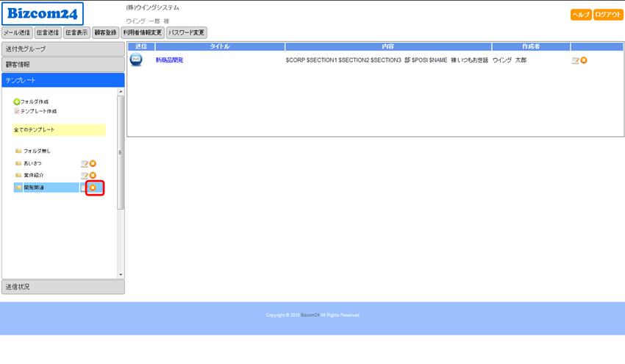625x364 pixels.
Task: Collapse the テンプレート accordion header
Action: (x=63, y=80)
